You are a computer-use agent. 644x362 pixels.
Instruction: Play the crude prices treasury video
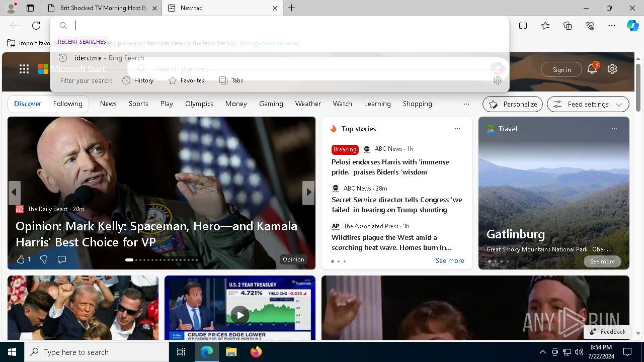point(240,315)
